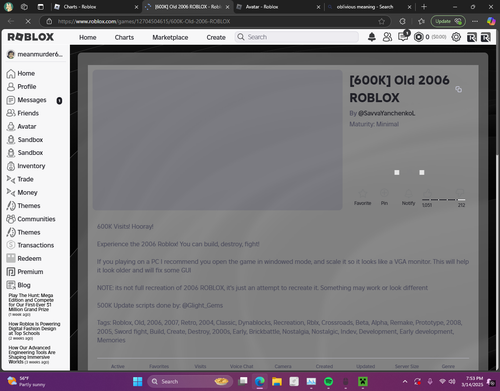This screenshot has width=500, height=391.
Task: Open the friends icon in Roblox header
Action: pyautogui.click(x=387, y=37)
